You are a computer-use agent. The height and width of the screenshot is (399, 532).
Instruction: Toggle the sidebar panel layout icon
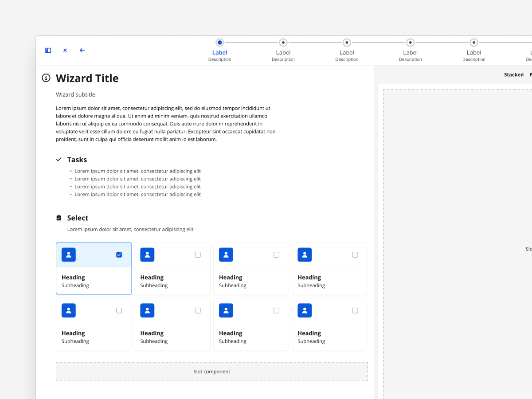48,51
